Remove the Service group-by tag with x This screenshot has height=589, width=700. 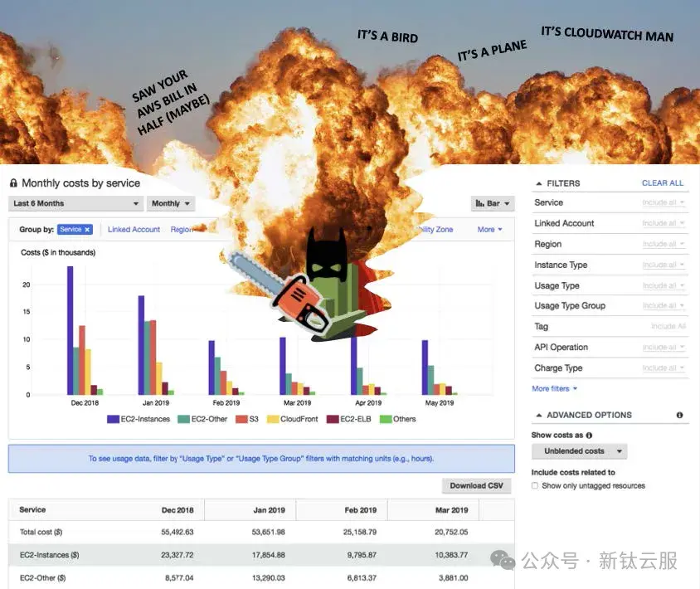pos(88,230)
